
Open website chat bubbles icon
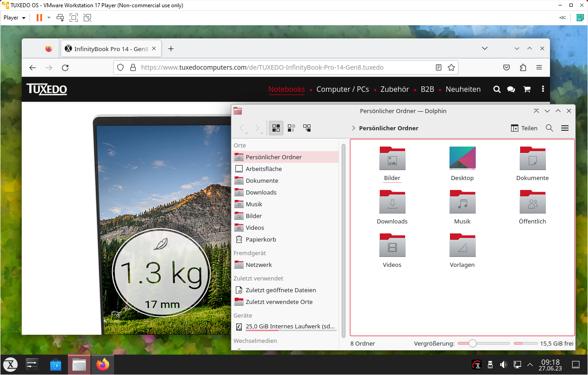(511, 90)
